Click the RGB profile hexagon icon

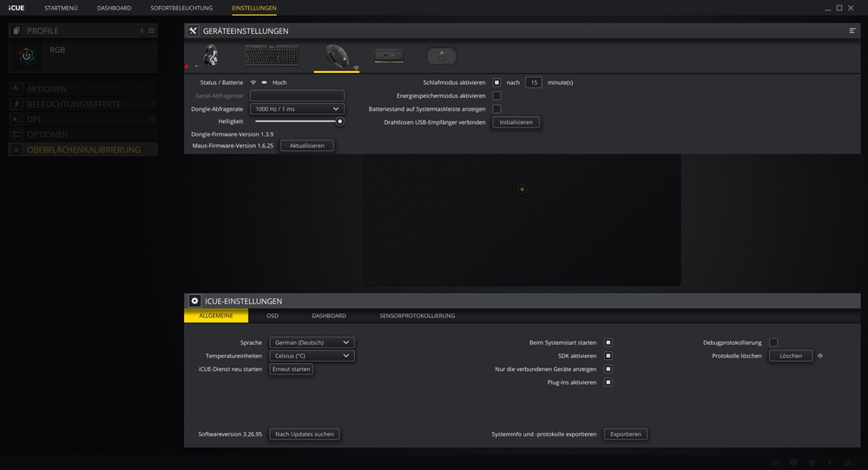pyautogui.click(x=26, y=55)
